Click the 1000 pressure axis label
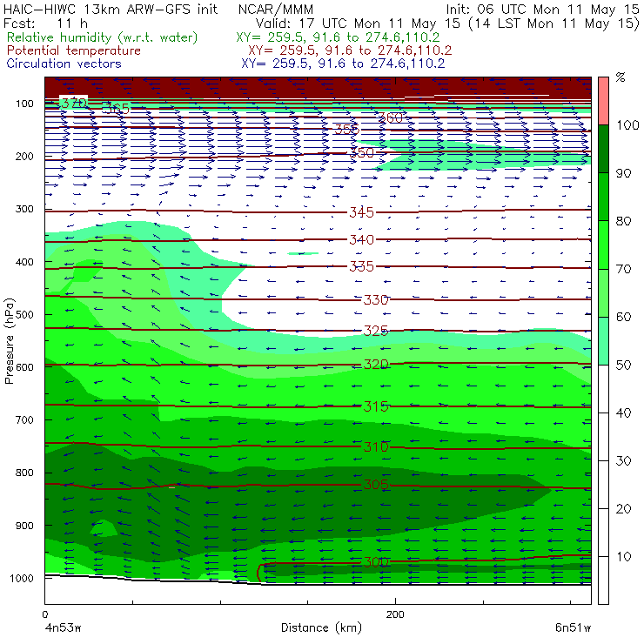 click(x=22, y=578)
